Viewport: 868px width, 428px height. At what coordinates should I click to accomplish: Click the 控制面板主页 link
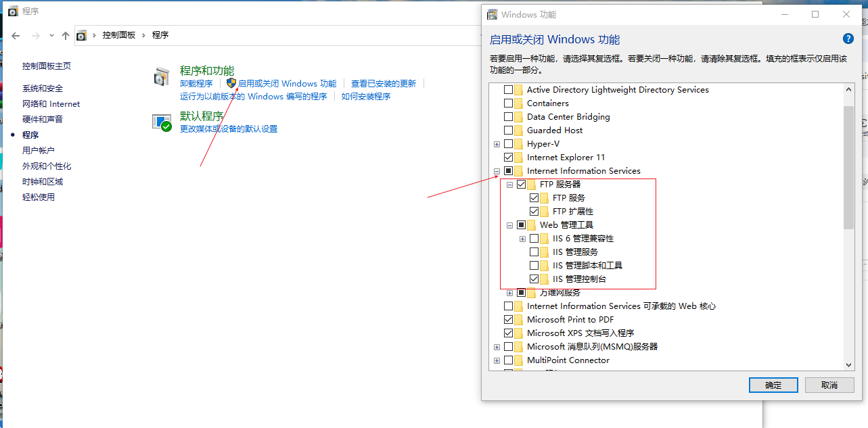(x=47, y=66)
